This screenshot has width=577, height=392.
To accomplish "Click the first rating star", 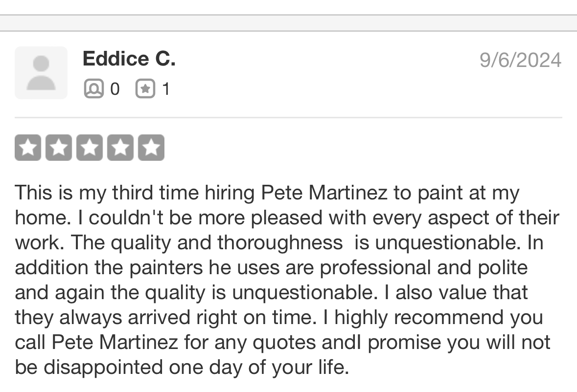I will 28,148.
